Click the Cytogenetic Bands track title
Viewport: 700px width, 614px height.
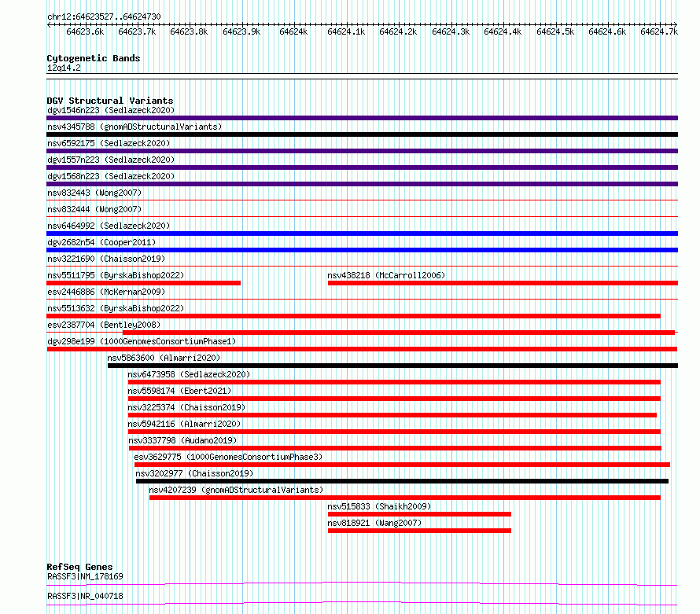(94, 58)
